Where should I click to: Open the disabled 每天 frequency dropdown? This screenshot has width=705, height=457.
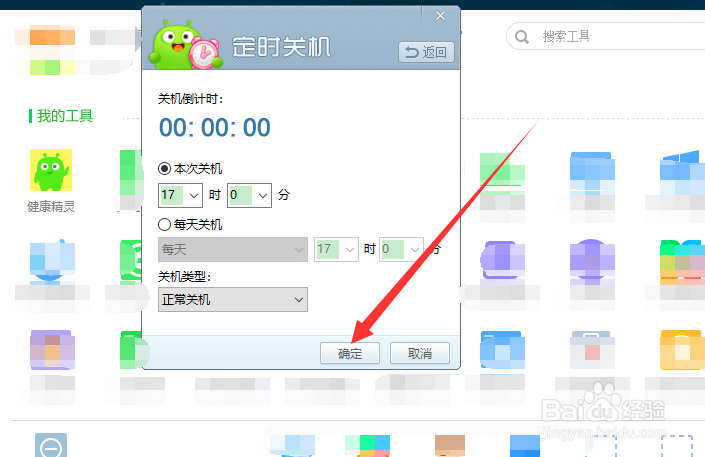tap(233, 249)
